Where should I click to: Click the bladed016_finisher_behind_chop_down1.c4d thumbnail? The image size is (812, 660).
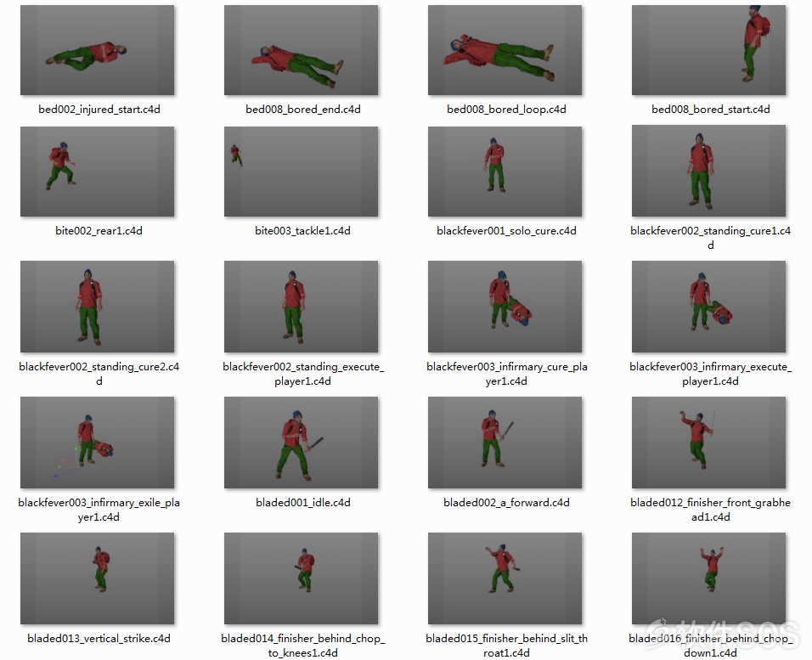(708, 578)
